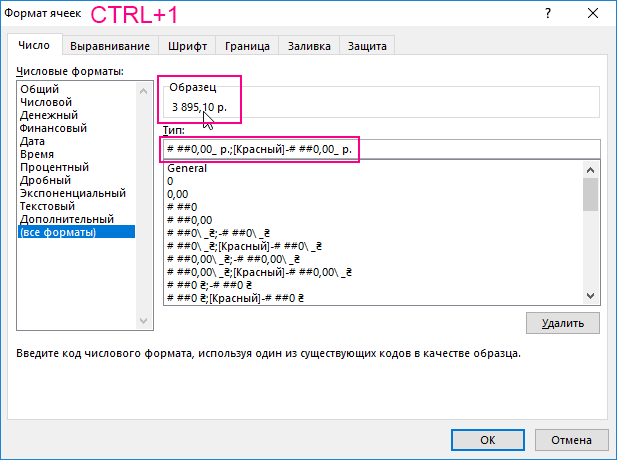Select Процентный in the category list

(x=54, y=167)
